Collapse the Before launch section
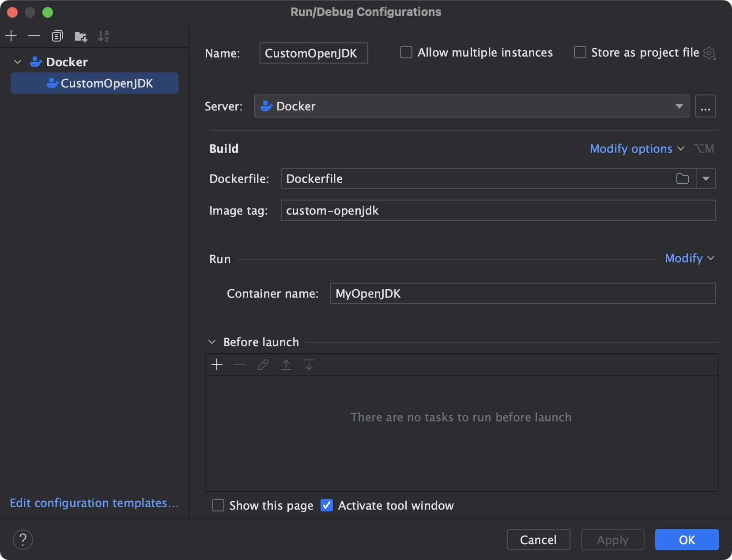 click(211, 341)
